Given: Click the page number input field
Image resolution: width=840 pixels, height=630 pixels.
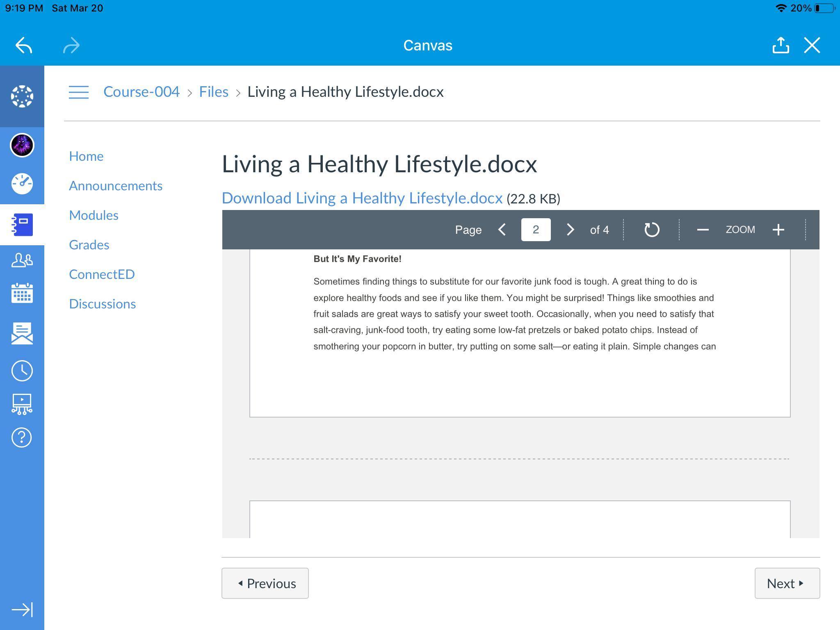Looking at the screenshot, I should 536,230.
